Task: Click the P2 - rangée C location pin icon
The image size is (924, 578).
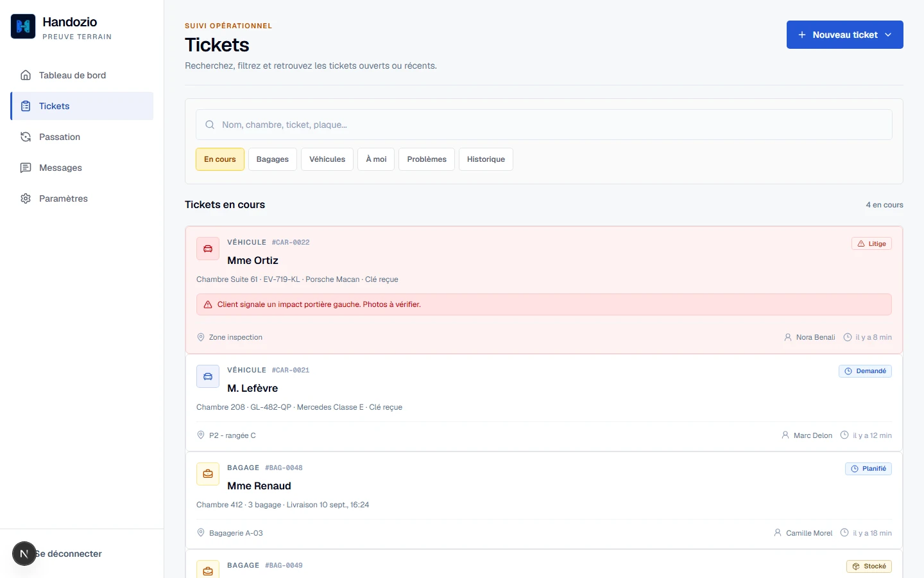Action: pyautogui.click(x=201, y=435)
